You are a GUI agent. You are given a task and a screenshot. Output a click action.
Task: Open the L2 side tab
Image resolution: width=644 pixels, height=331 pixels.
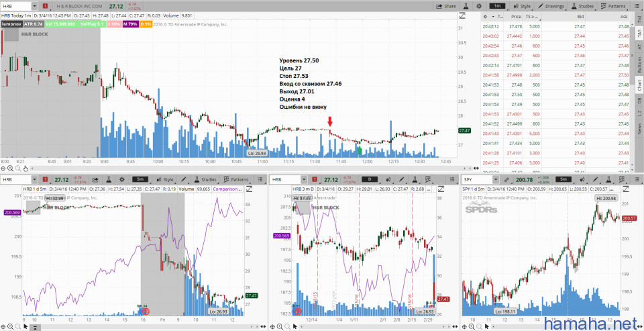point(639,113)
